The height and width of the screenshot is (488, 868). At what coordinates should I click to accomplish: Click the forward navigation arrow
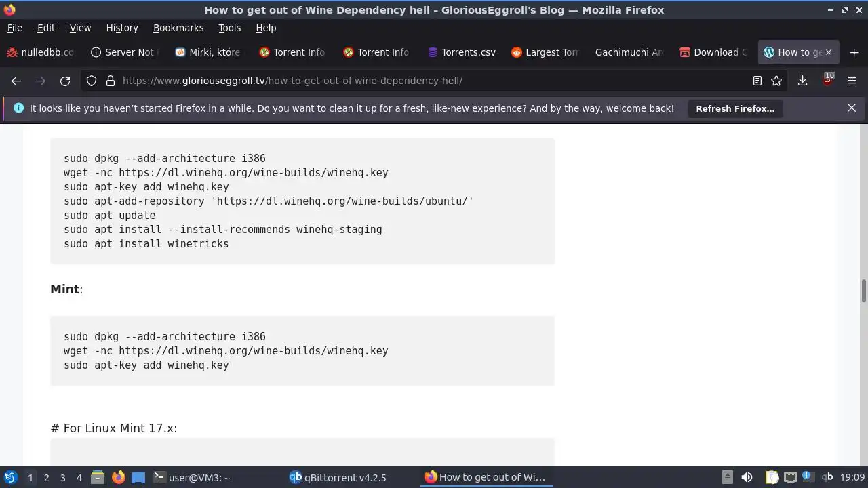41,81
